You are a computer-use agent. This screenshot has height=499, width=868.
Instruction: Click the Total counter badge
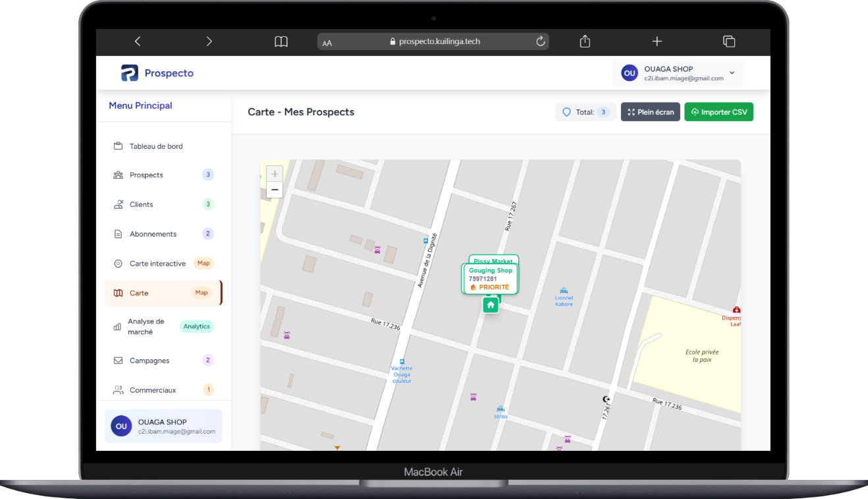[x=585, y=111]
